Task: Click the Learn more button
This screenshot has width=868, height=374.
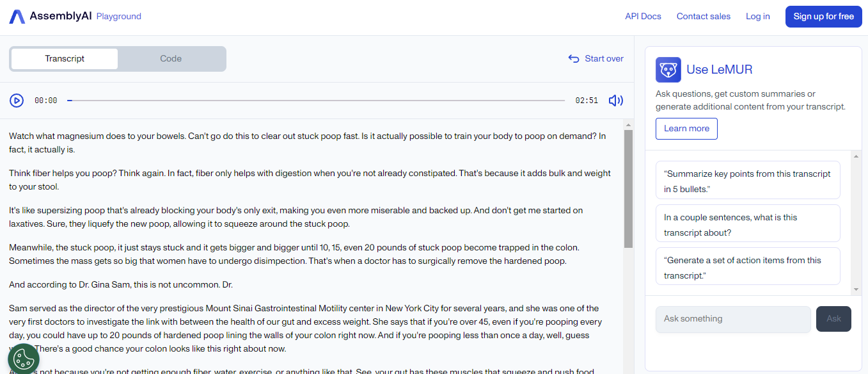Action: [x=686, y=128]
